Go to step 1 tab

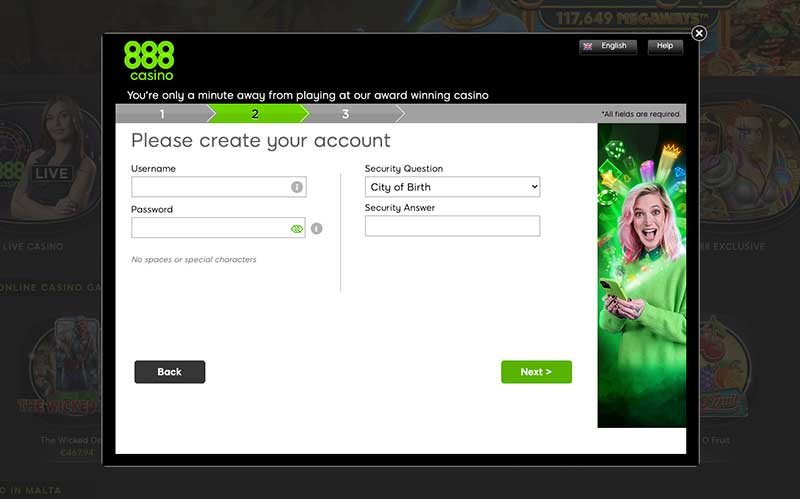(x=162, y=114)
